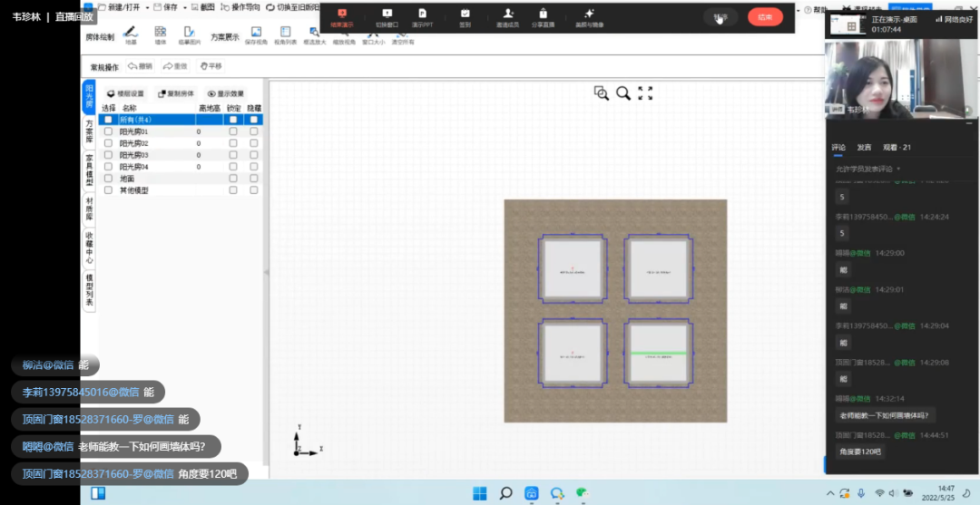This screenshot has width=980, height=505.
Task: Check the select box for 阳光房02
Action: pos(108,143)
